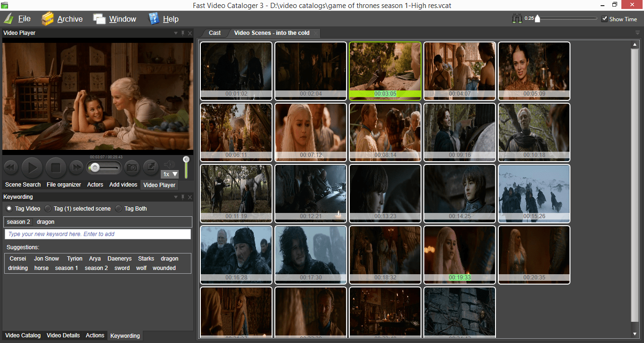Screen dimensions: 644x343
Task: Add the Tyrion suggestion keyword
Action: pos(74,259)
